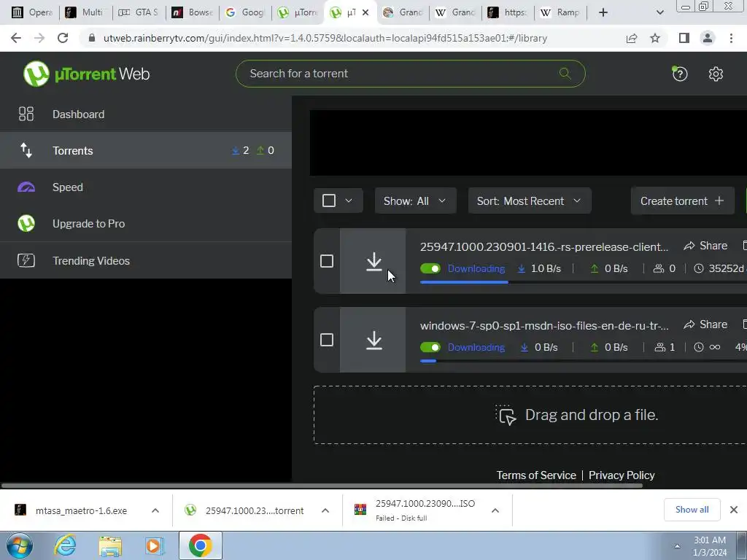This screenshot has height=560, width=747.
Task: Open Trending Videos sidebar item
Action: click(x=146, y=260)
